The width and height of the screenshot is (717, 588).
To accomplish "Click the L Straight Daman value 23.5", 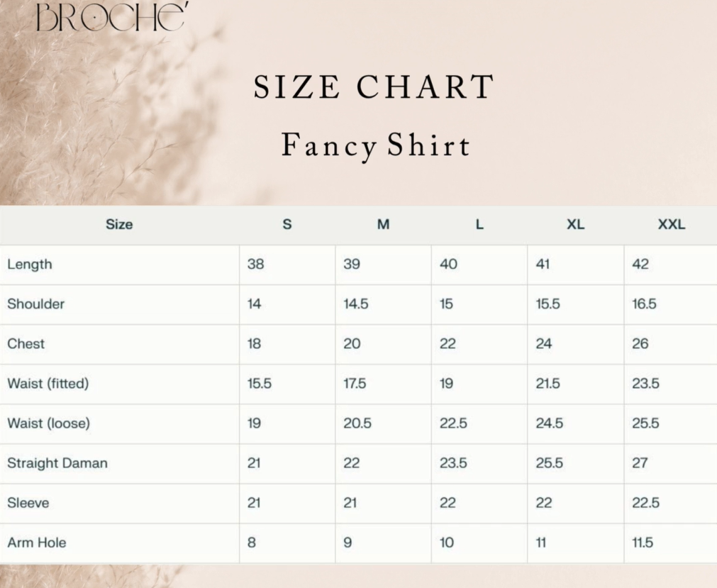I will click(453, 463).
